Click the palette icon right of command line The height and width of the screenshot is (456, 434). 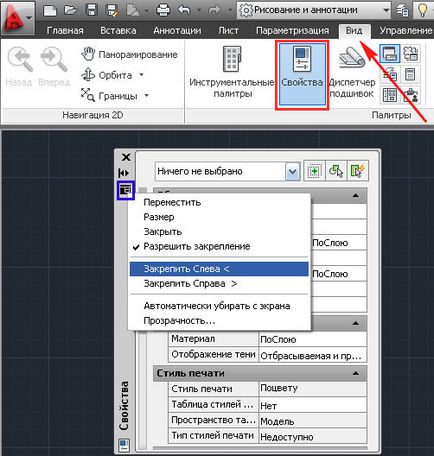pos(411,54)
